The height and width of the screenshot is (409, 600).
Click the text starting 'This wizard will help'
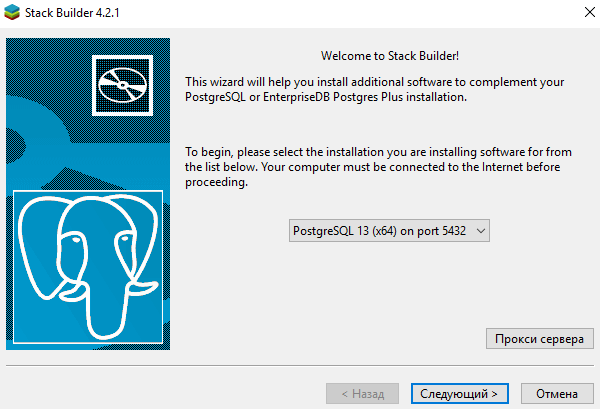[375, 90]
